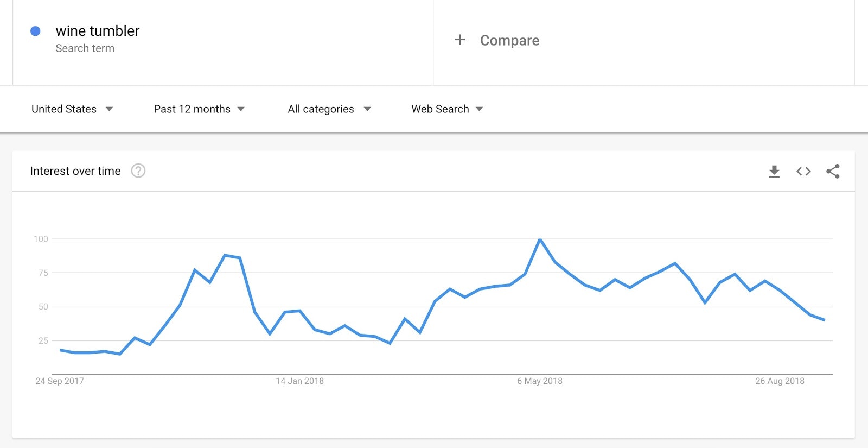Click the blue dot beside wine tumbler

pos(35,31)
